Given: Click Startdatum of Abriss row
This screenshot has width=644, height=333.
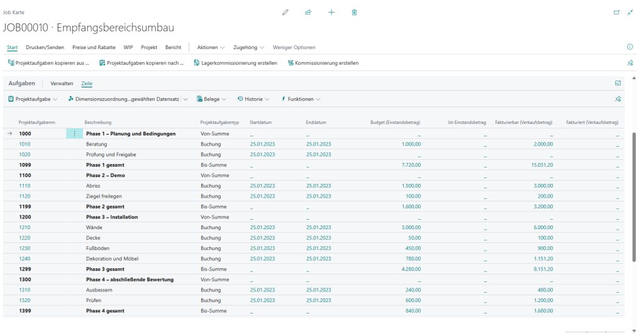Looking at the screenshot, I should pyautogui.click(x=262, y=186).
